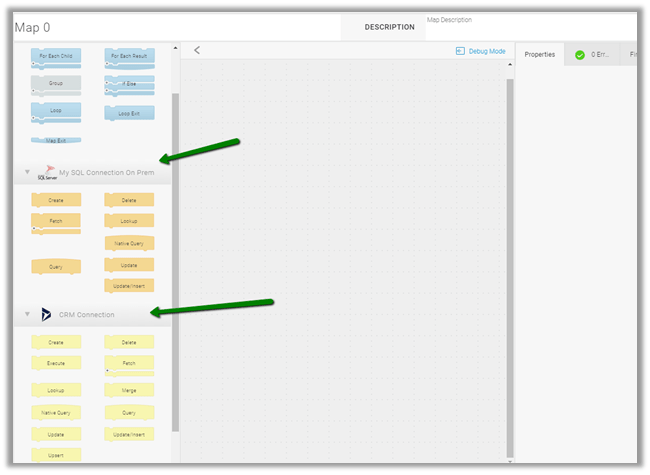
Task: Collapse the My SQL Connection On Prem section
Action: click(28, 172)
